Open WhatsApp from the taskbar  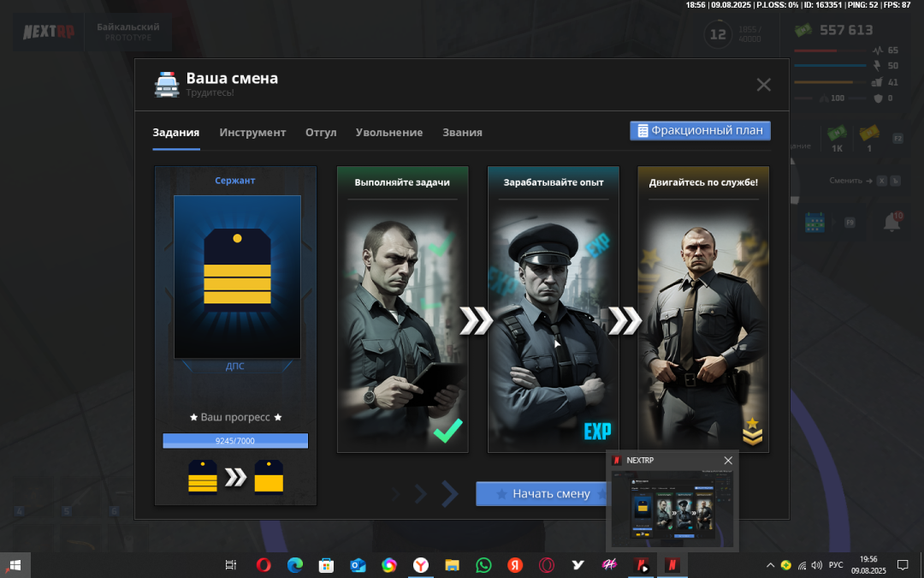(x=483, y=565)
